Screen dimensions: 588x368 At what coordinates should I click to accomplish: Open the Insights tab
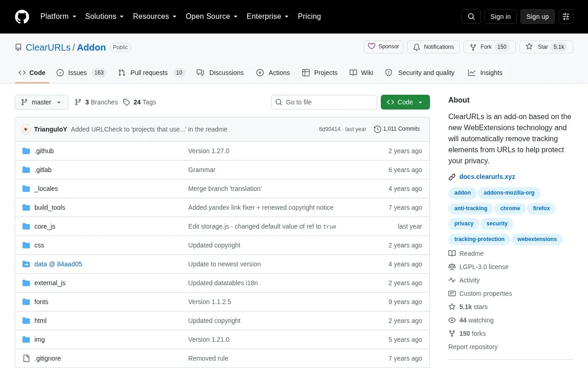pos(485,73)
